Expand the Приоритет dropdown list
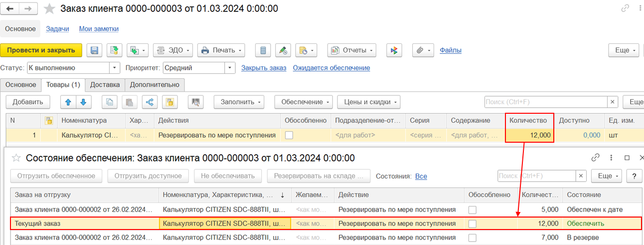The image size is (644, 245). click(230, 68)
